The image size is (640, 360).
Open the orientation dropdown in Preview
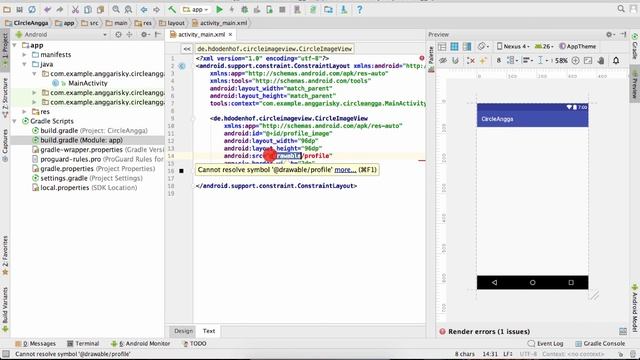[x=483, y=47]
